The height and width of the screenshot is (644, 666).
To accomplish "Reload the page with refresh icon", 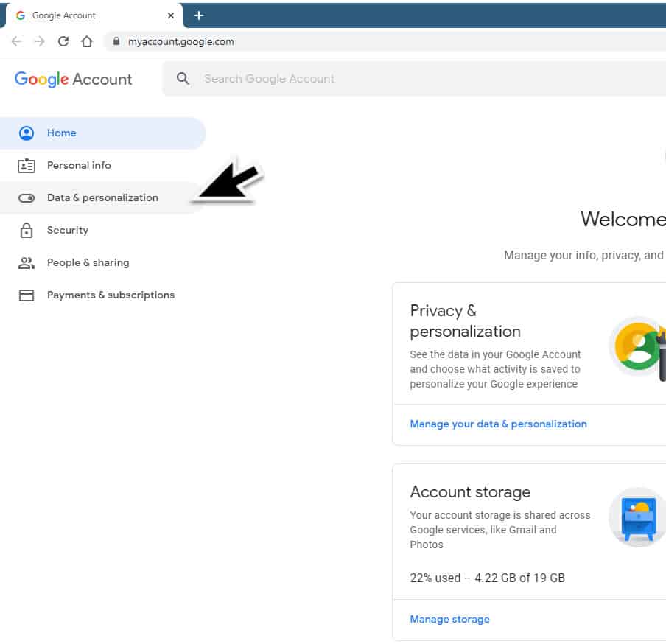I will tap(63, 41).
